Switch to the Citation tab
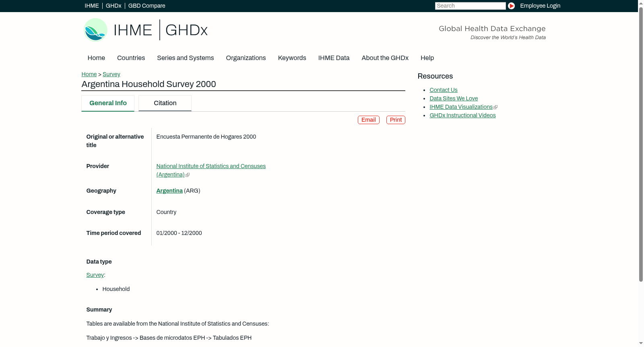This screenshot has height=347, width=644. [x=165, y=103]
